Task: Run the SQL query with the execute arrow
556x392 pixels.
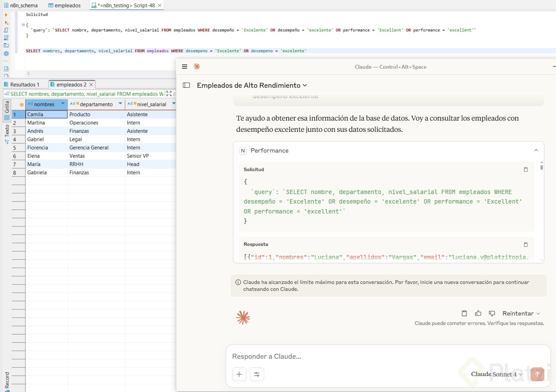Action: pos(6,15)
